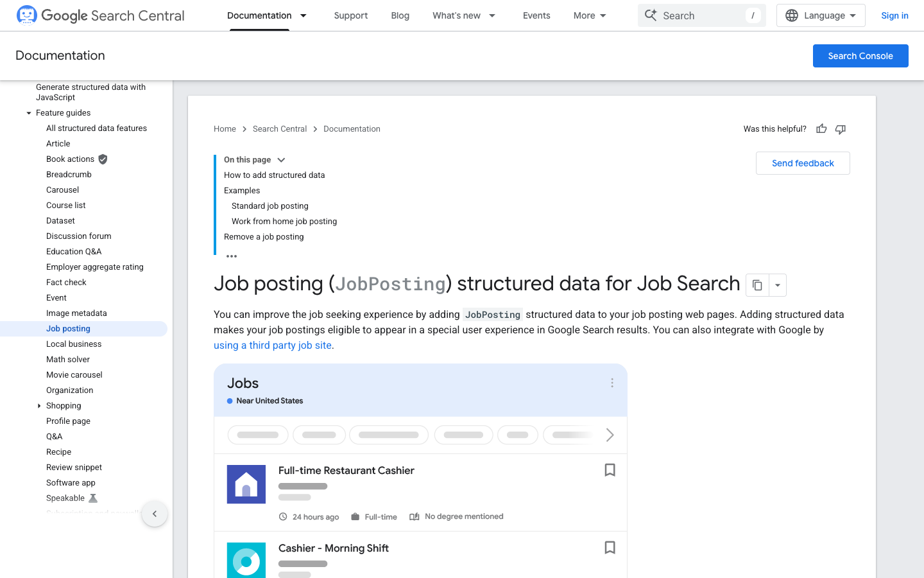Open the Blog tab
Viewport: 924px width, 578px height.
[x=400, y=15]
